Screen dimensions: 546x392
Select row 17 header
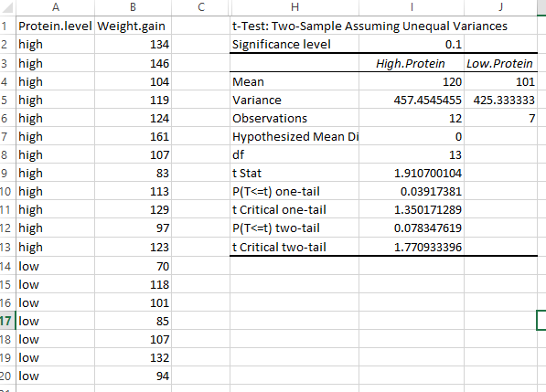point(7,321)
